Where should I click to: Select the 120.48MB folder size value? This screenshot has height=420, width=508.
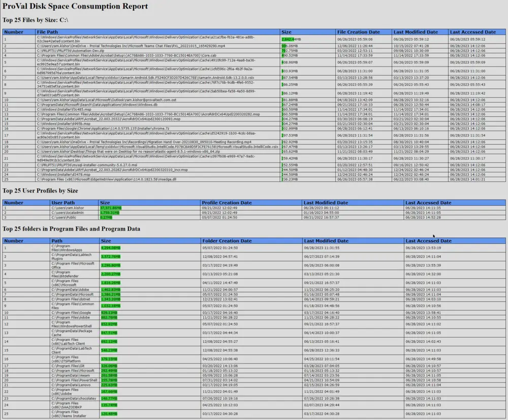point(109,414)
